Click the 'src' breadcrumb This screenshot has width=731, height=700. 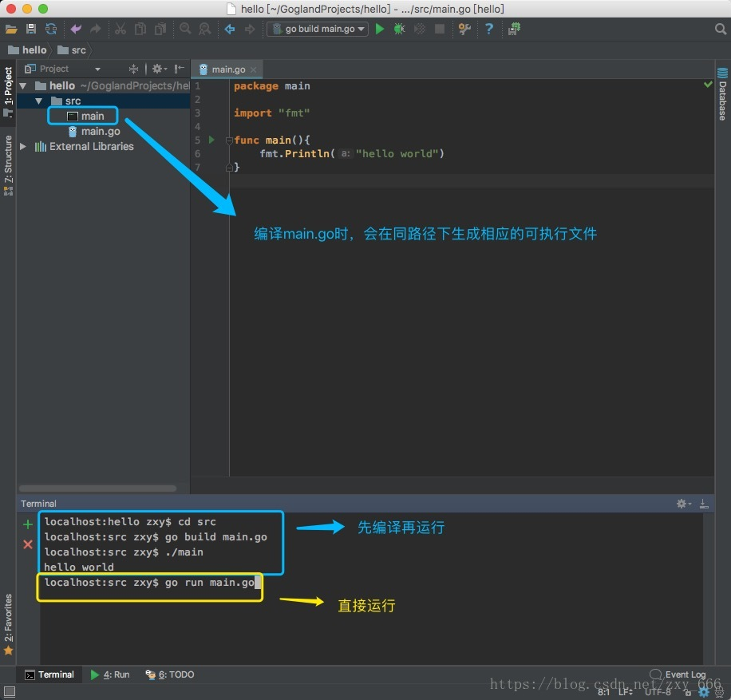pos(72,50)
